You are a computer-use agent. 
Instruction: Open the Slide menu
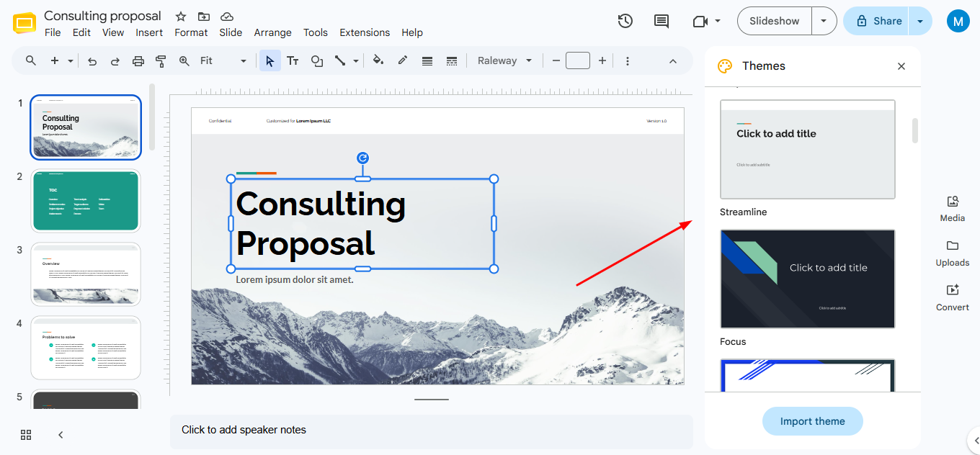[231, 32]
